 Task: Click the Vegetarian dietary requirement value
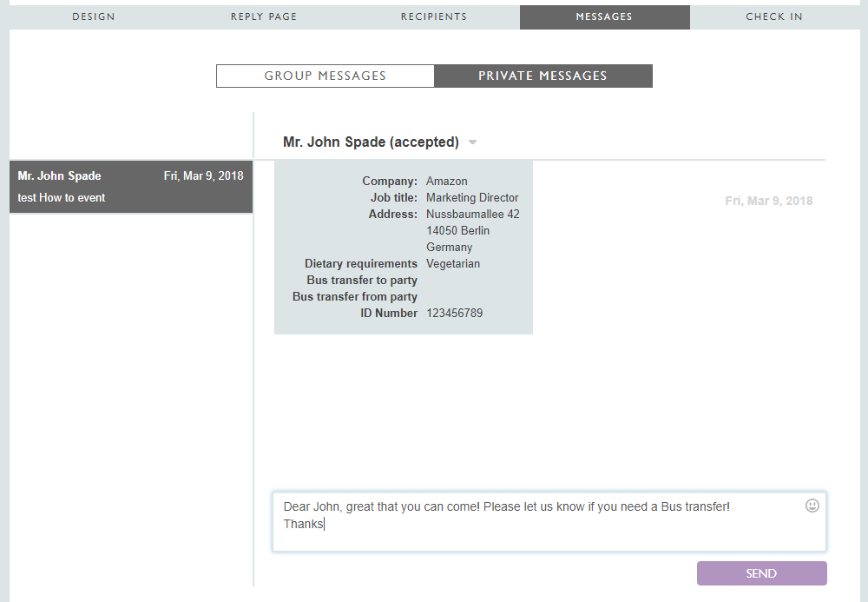pyautogui.click(x=452, y=264)
